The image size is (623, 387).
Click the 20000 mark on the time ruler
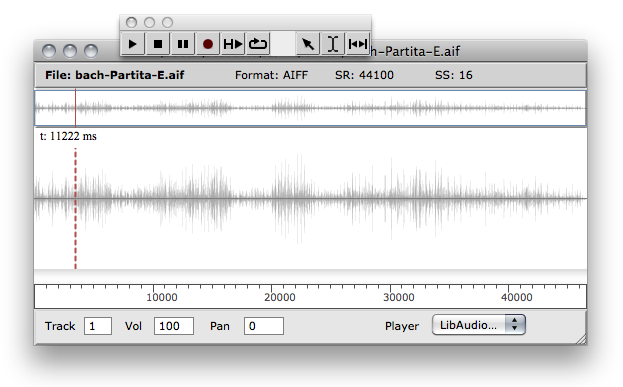[280, 297]
